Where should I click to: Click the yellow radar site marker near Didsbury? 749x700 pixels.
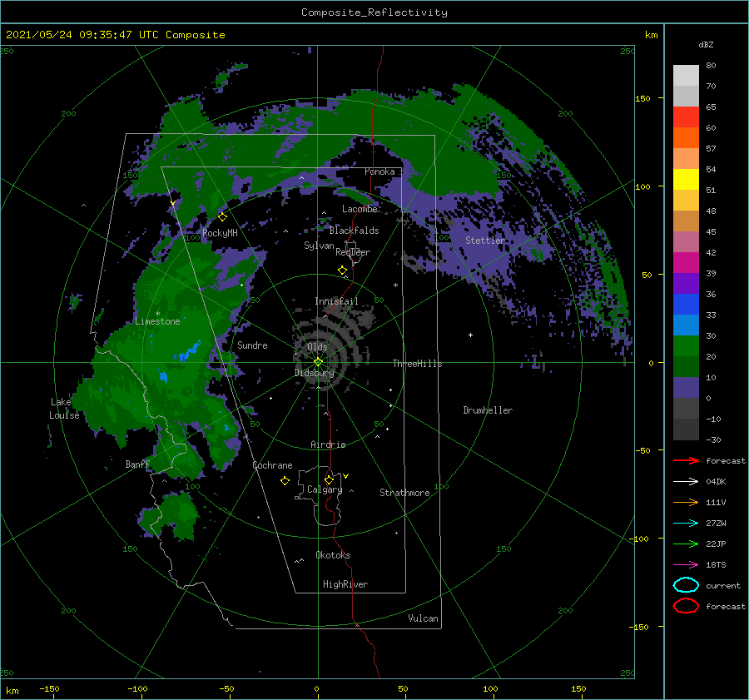pos(318,362)
